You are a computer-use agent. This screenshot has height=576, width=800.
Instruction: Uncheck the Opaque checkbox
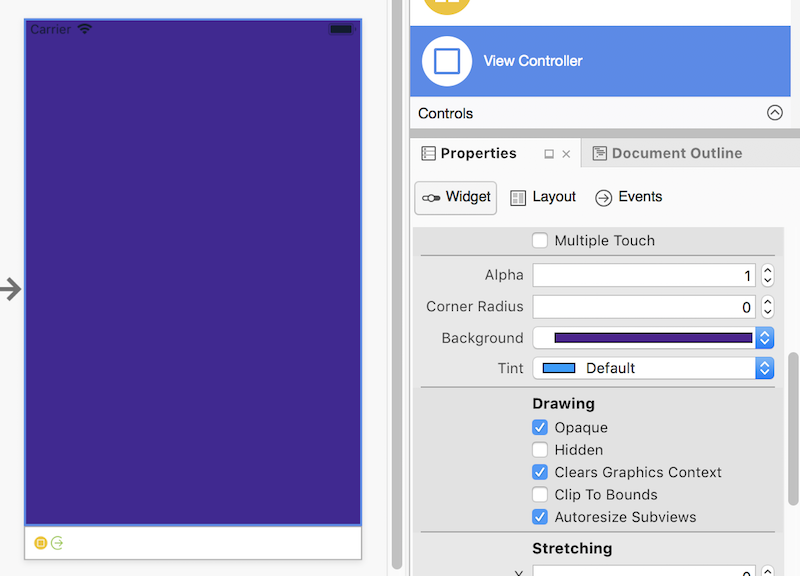point(540,427)
